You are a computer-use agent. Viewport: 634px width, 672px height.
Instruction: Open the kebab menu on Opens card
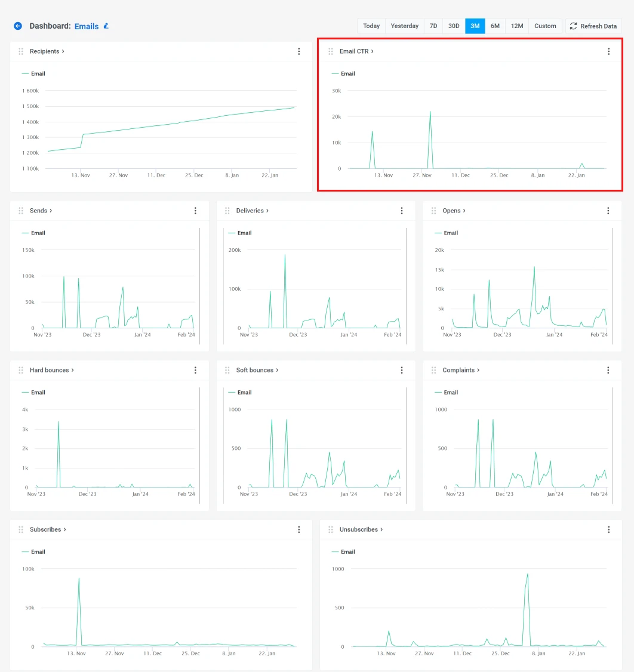tap(608, 211)
